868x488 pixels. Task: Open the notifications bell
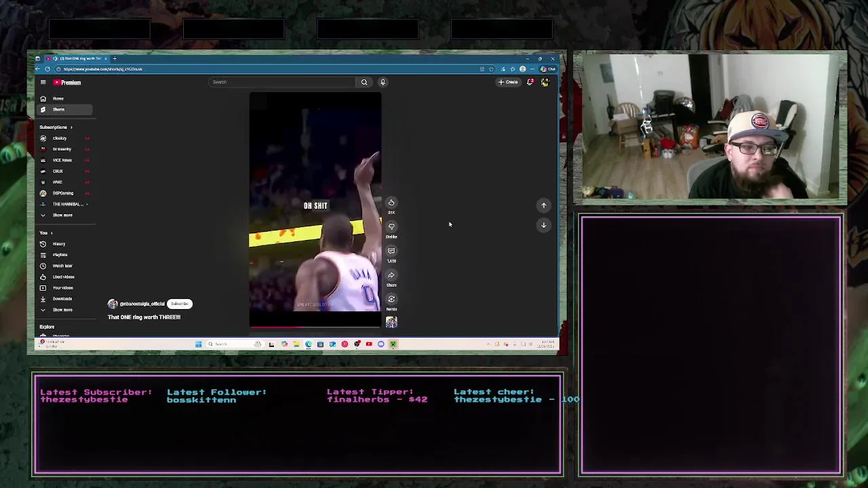click(530, 82)
